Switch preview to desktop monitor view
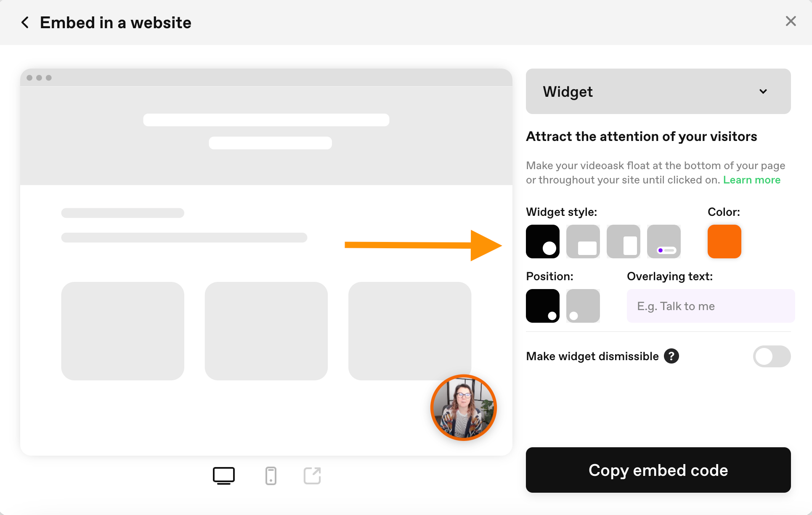 [x=224, y=476]
